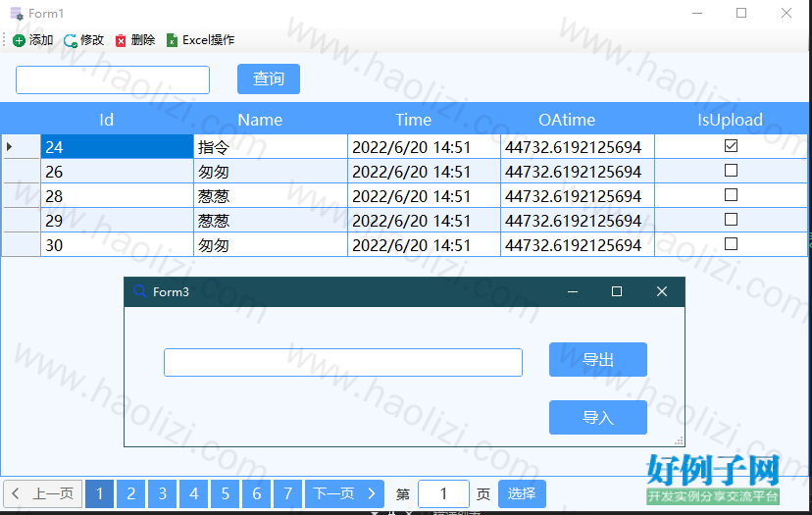This screenshot has height=515, width=812.
Task: Go to page 6
Action: click(x=256, y=493)
